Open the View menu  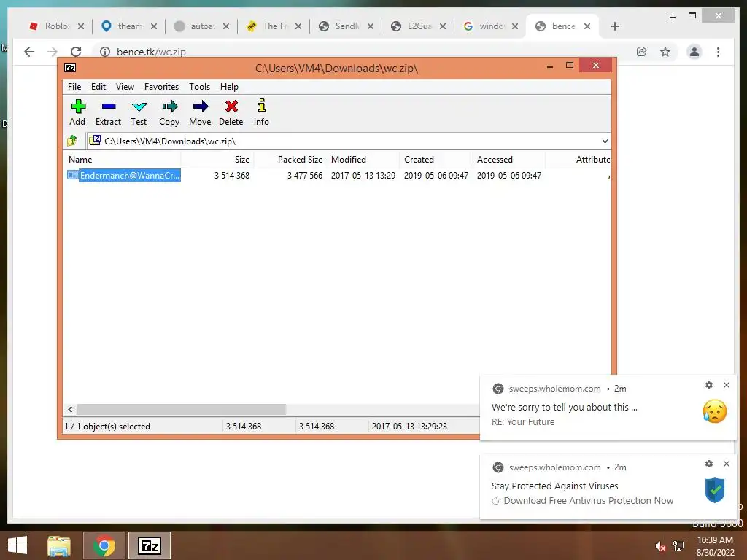tap(125, 87)
